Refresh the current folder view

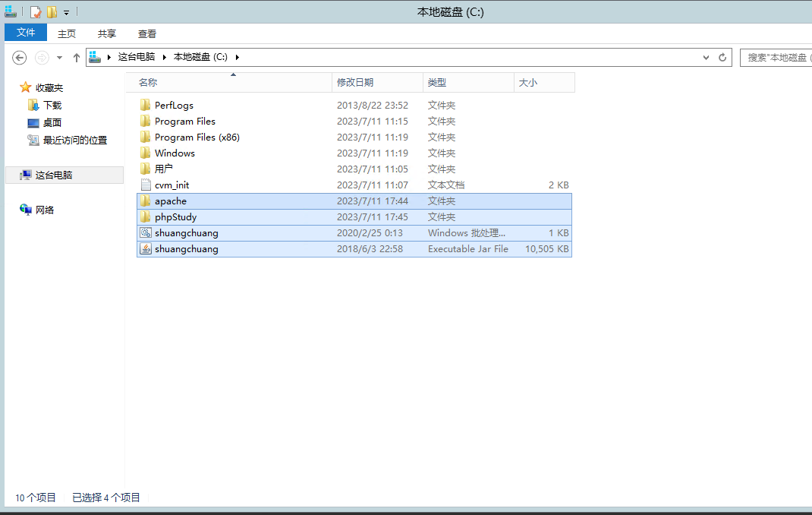[722, 57]
